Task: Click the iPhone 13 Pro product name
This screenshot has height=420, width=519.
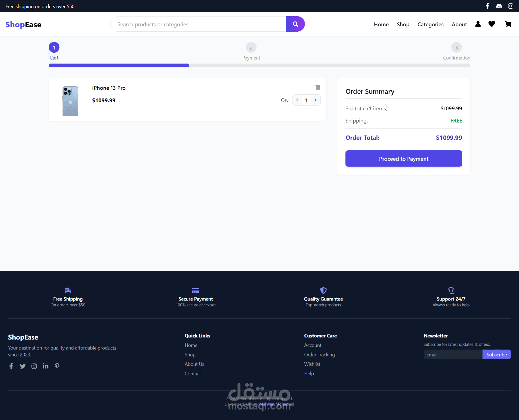Action: click(109, 88)
